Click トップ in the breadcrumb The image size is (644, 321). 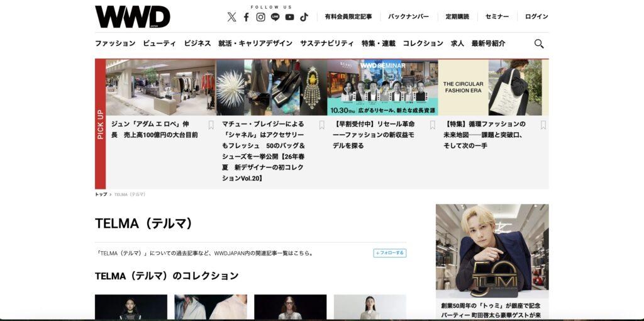click(x=101, y=194)
